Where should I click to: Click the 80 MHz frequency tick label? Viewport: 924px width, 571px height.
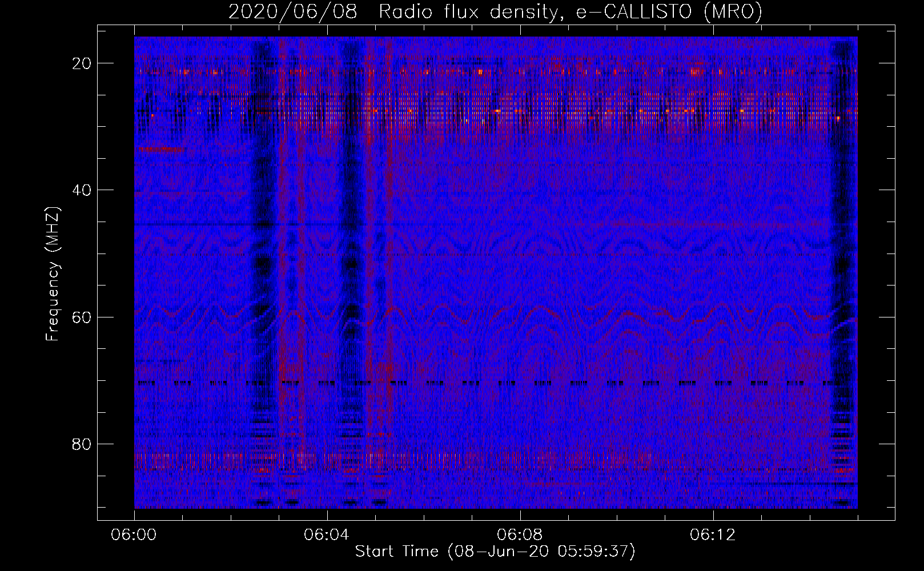pos(82,444)
